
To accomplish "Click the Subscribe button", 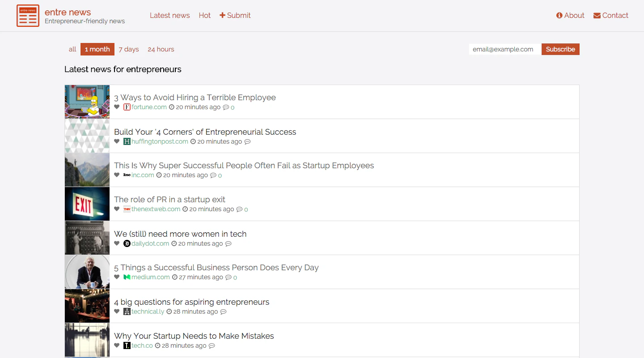I will click(x=560, y=49).
